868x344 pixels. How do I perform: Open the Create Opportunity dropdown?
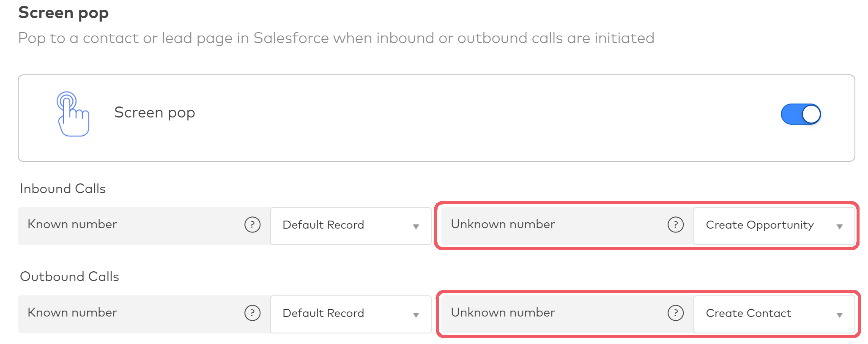(x=774, y=226)
